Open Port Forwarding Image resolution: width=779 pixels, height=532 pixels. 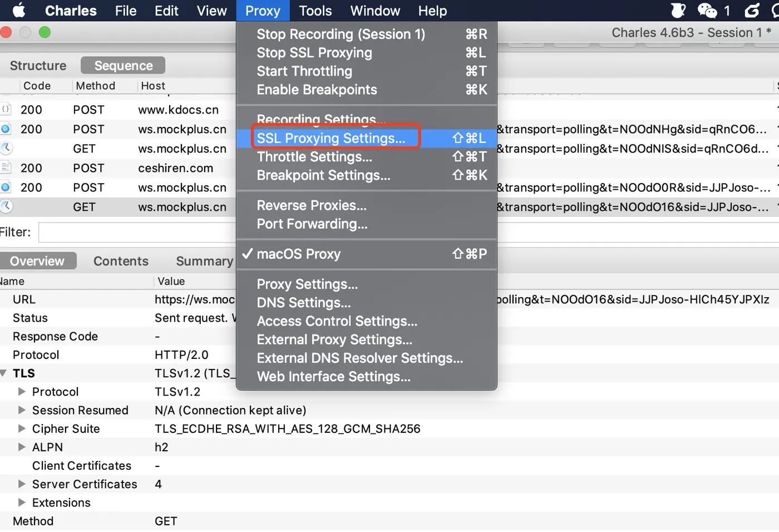coord(366,224)
